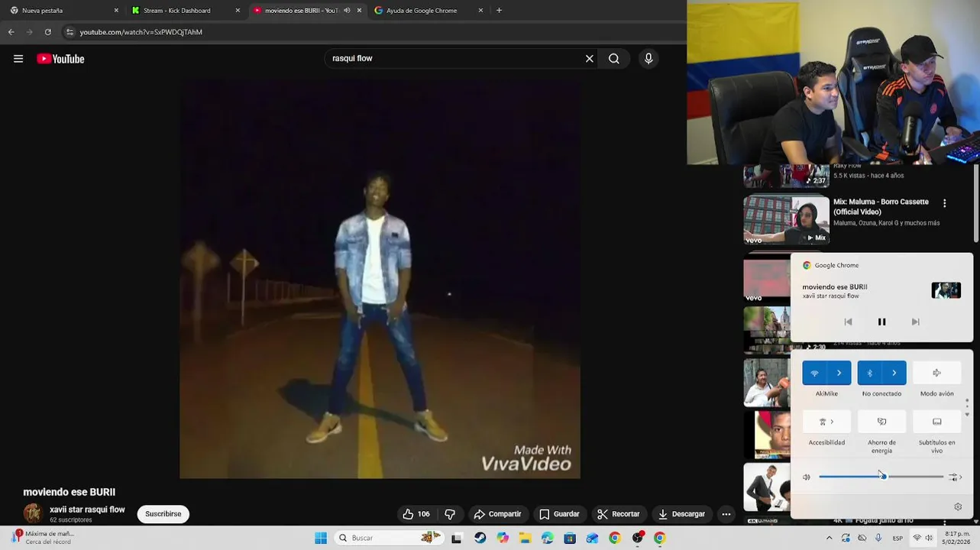Screen dimensions: 980x550
Task: Start voice search with microphone icon
Action: click(x=648, y=59)
